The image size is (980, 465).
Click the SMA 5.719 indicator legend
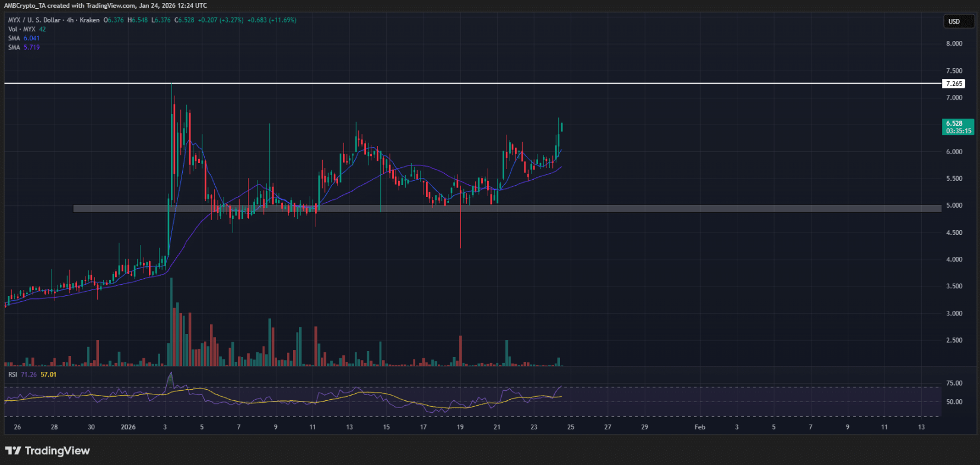[x=24, y=47]
